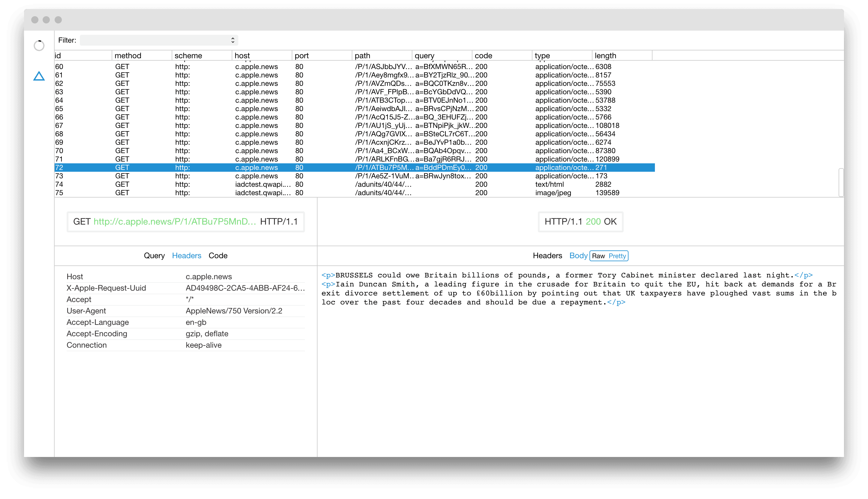Viewport: 868px width, 499px height.
Task: Click the vertical scrollbar of the request table
Action: (841, 182)
